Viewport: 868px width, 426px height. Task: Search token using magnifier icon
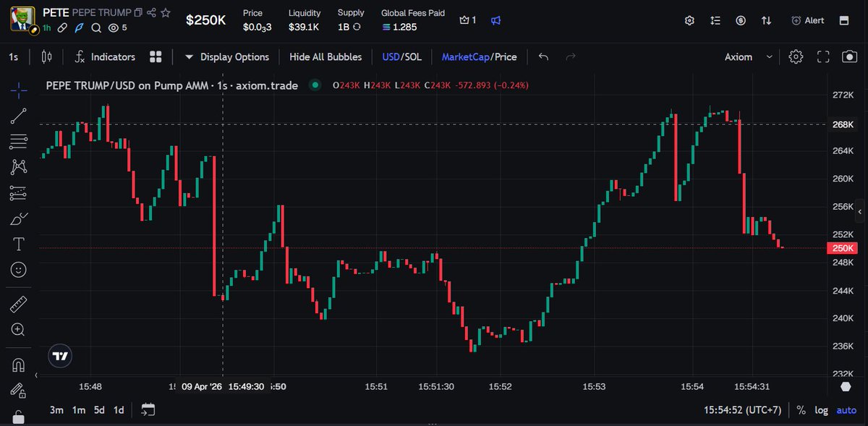(x=96, y=27)
